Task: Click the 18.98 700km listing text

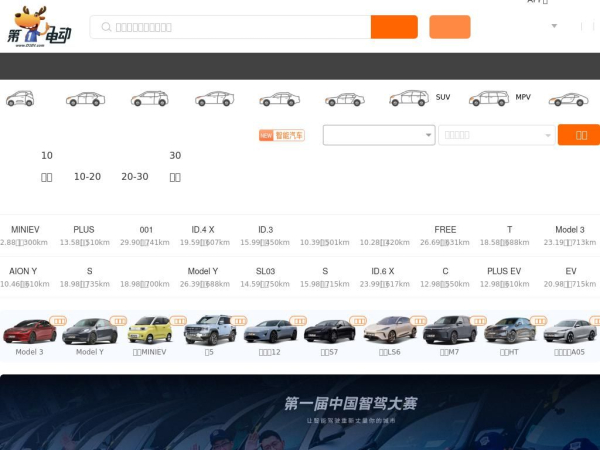Action: 145,284
